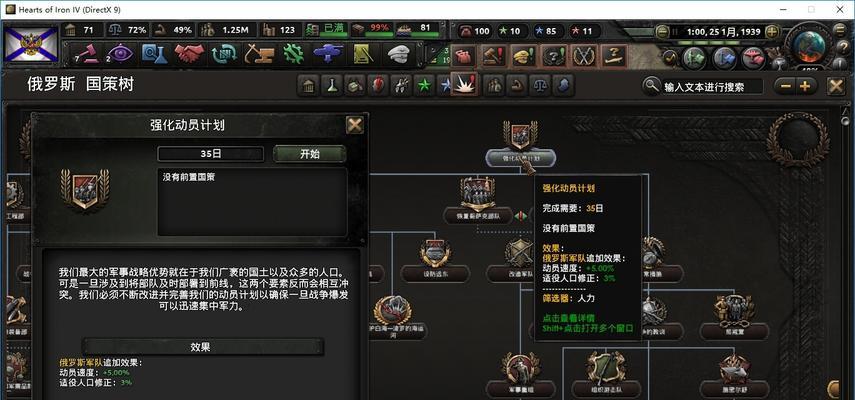Open the construction crane icon
The width and height of the screenshot is (855, 400).
(258, 54)
